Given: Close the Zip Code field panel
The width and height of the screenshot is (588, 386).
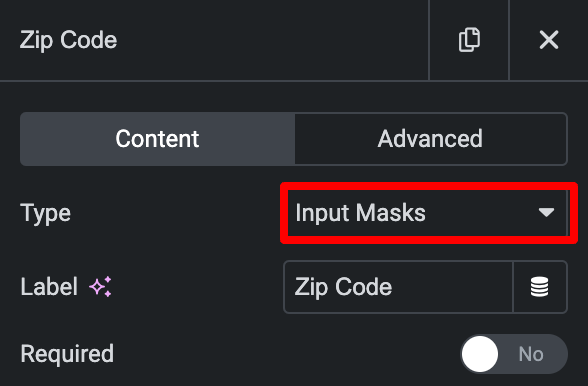Looking at the screenshot, I should [x=549, y=39].
